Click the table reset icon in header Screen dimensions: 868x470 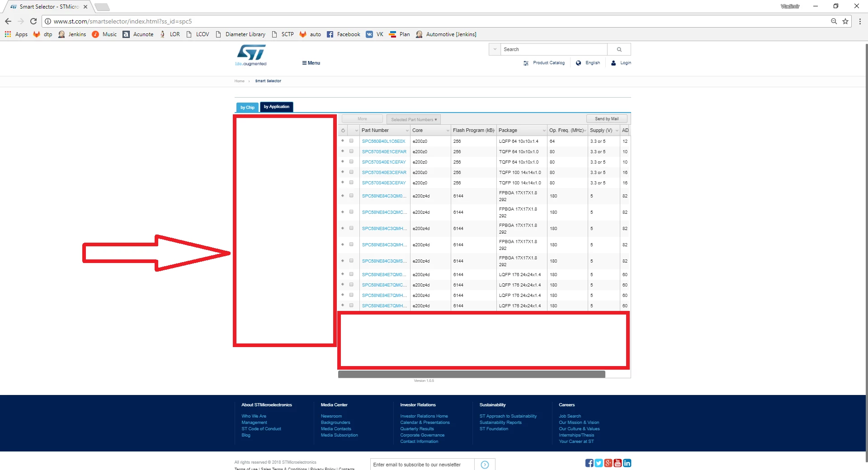(343, 131)
